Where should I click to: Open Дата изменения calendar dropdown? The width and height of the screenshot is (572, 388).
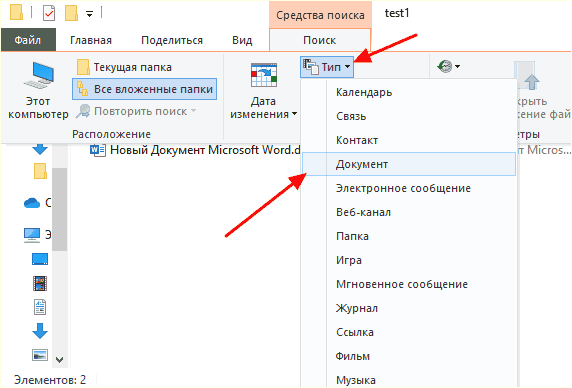[263, 91]
